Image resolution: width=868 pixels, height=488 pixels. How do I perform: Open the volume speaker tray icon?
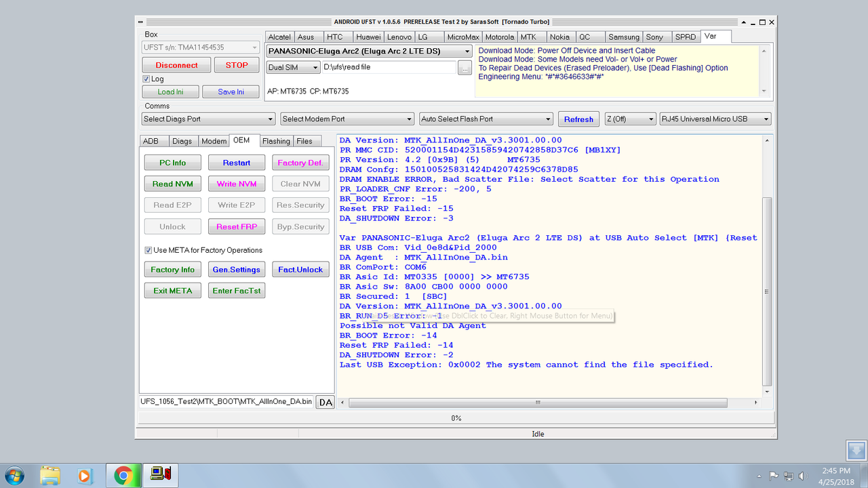click(804, 476)
